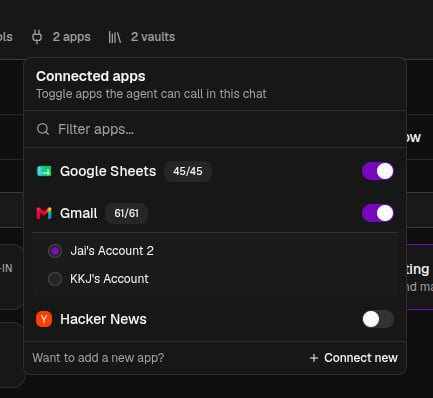Enable the Hacker News toggle
Image resolution: width=433 pixels, height=398 pixels.
(378, 319)
